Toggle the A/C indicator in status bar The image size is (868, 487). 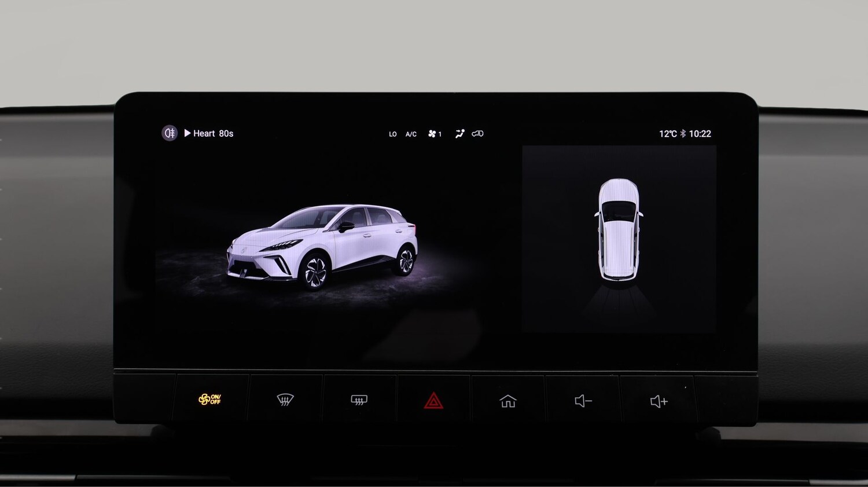pyautogui.click(x=411, y=134)
